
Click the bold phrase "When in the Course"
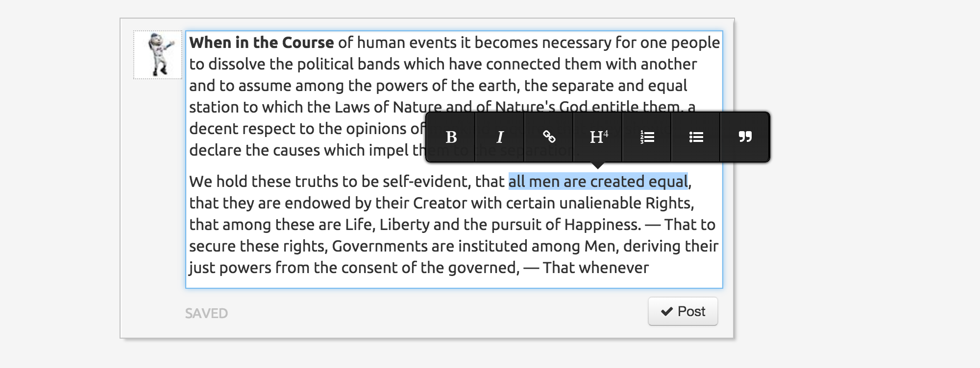point(261,43)
